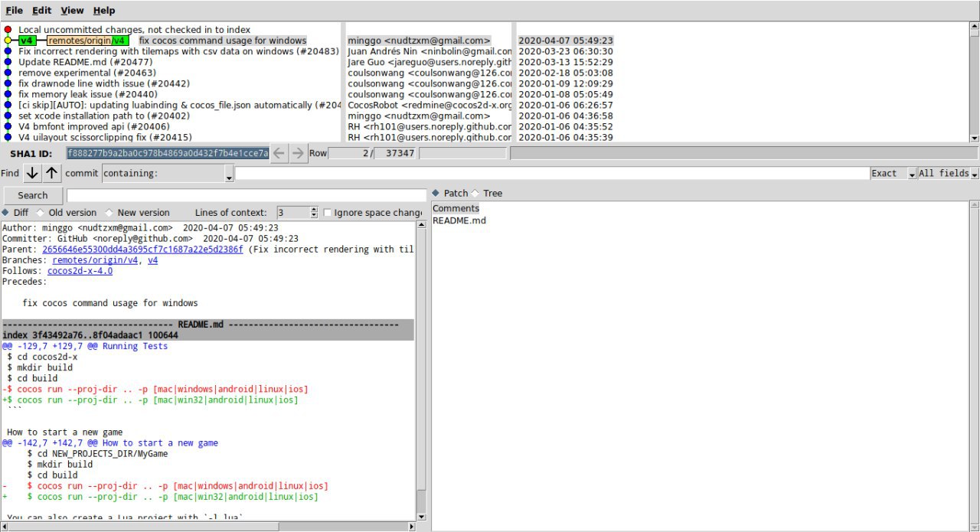Click the diff pane horizontal scrollbar
Screen dimensions: 980x532
[x=207, y=527]
